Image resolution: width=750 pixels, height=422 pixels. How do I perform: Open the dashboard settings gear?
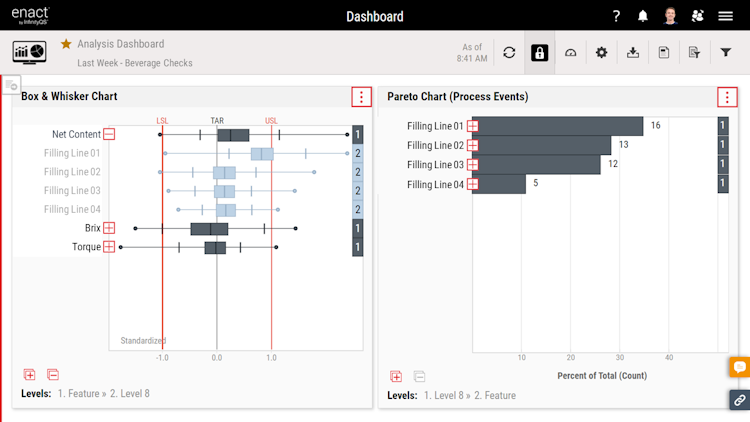pos(601,53)
